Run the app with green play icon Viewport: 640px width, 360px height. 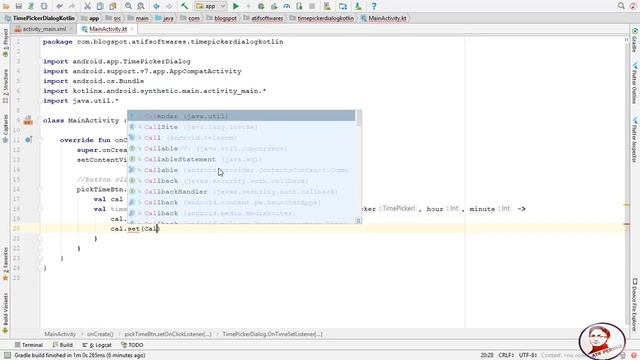236,6
